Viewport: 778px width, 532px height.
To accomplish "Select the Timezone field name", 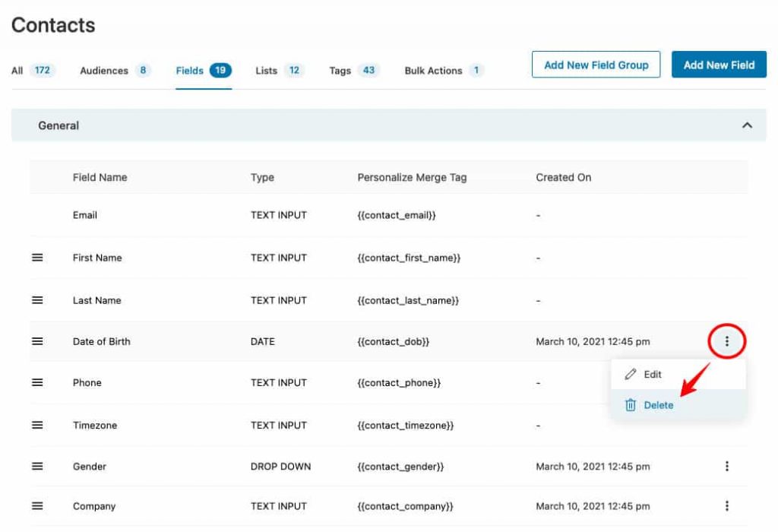I will click(95, 426).
